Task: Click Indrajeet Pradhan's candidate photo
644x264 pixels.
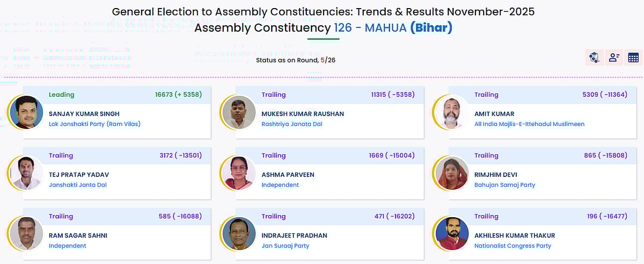Action: 239,234
